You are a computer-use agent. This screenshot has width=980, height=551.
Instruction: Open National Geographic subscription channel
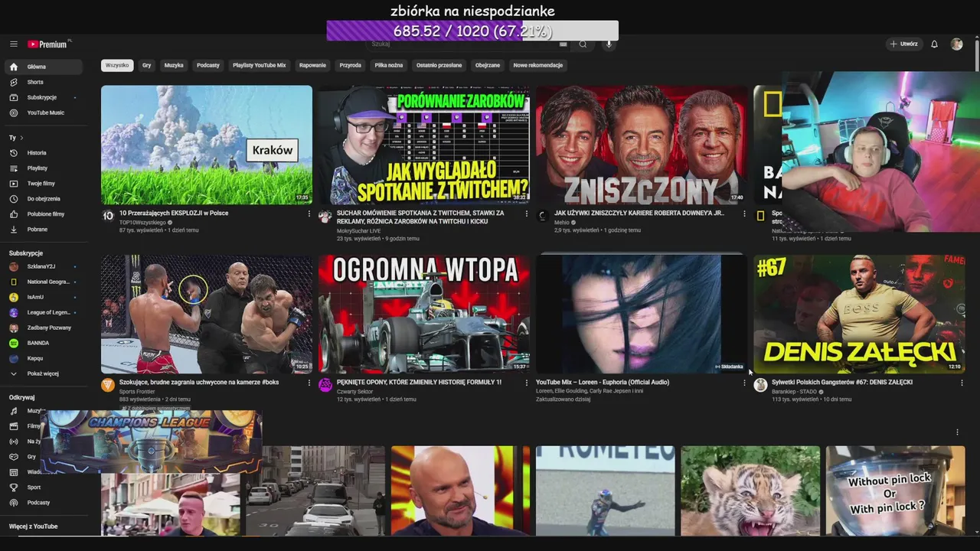point(44,282)
